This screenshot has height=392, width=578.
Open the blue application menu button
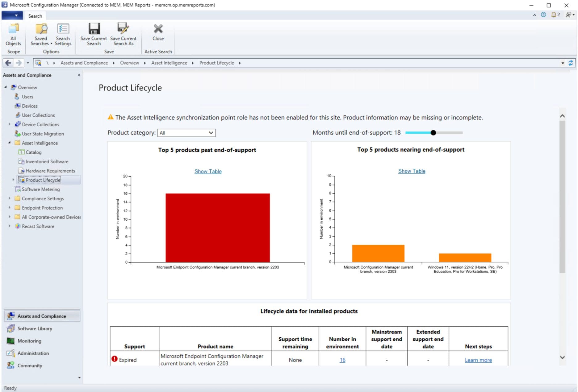12,15
